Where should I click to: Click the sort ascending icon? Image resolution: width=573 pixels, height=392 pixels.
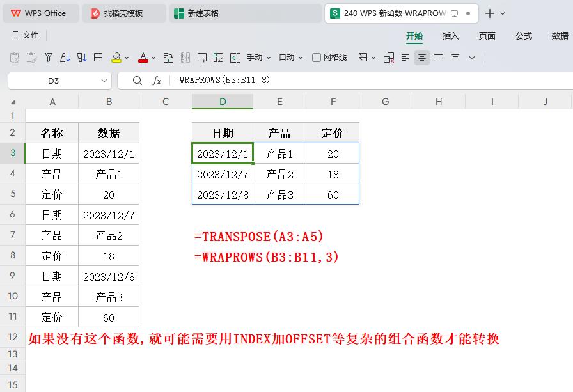point(65,58)
